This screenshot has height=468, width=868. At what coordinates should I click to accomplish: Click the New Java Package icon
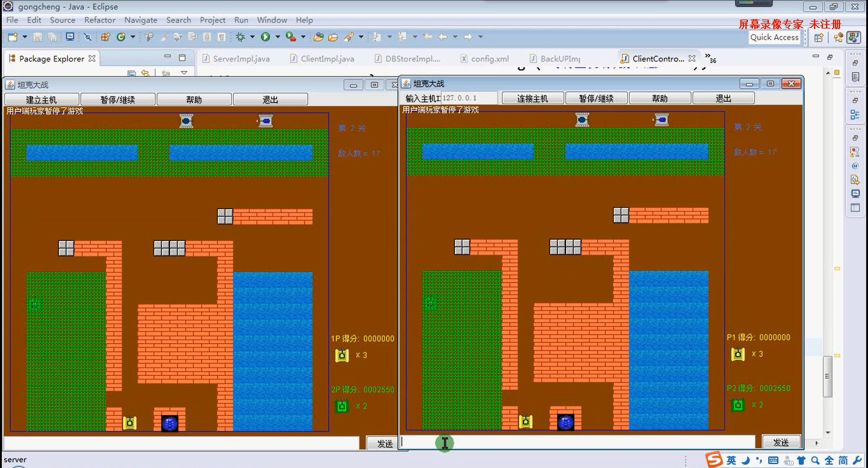tap(105, 37)
